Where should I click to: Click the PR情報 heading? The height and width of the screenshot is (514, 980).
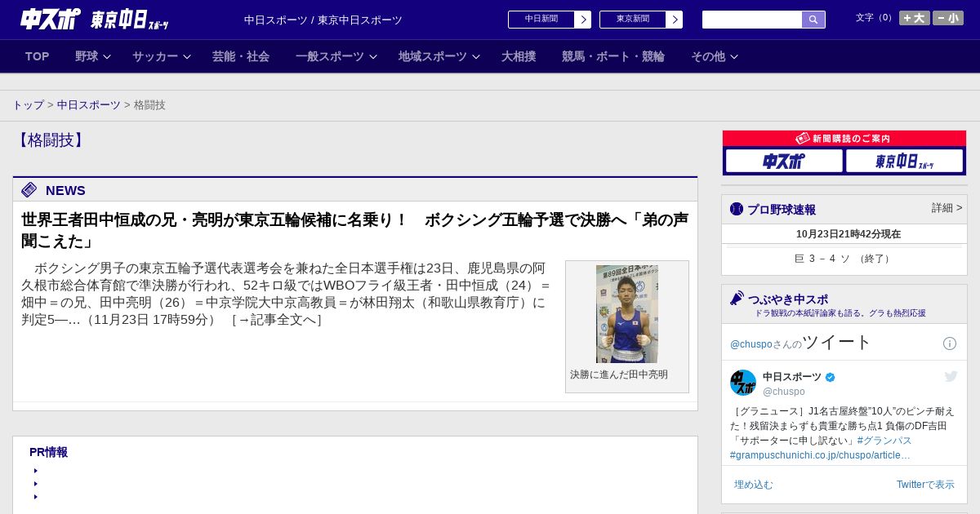pyautogui.click(x=48, y=452)
